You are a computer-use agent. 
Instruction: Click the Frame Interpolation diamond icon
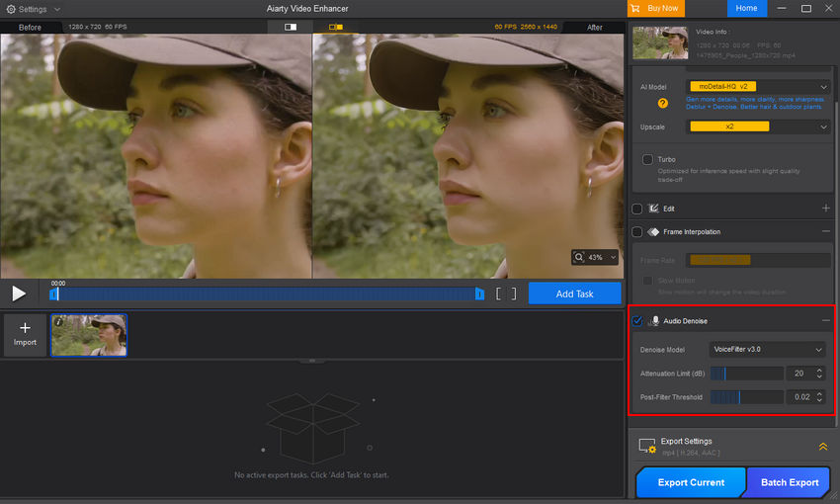(x=653, y=232)
